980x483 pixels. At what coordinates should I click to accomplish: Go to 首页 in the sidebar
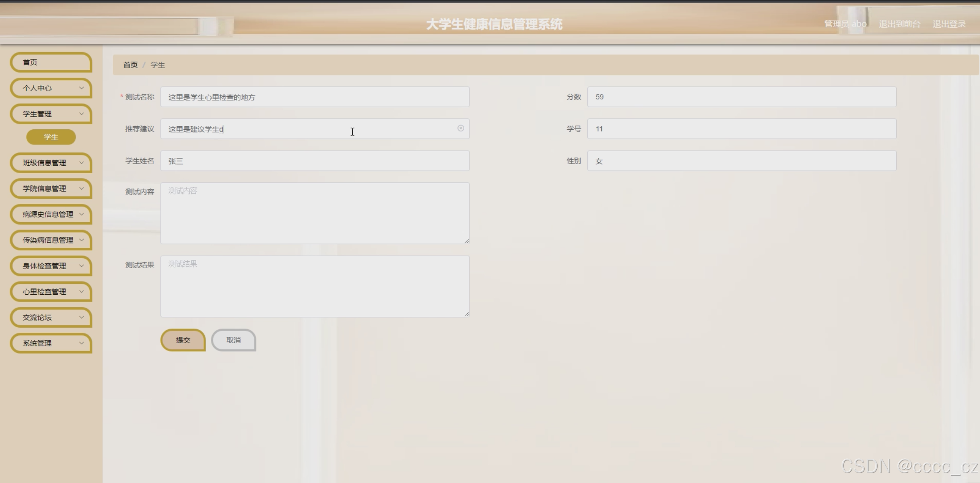pos(51,62)
